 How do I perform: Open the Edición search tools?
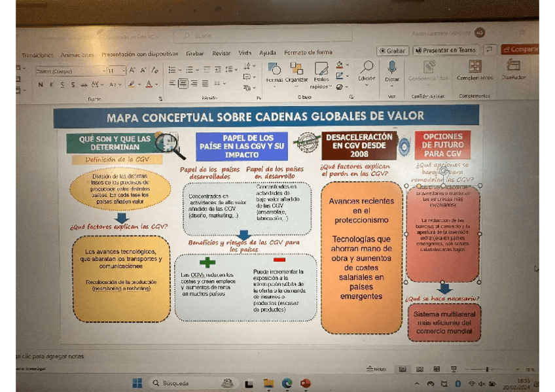(x=367, y=68)
